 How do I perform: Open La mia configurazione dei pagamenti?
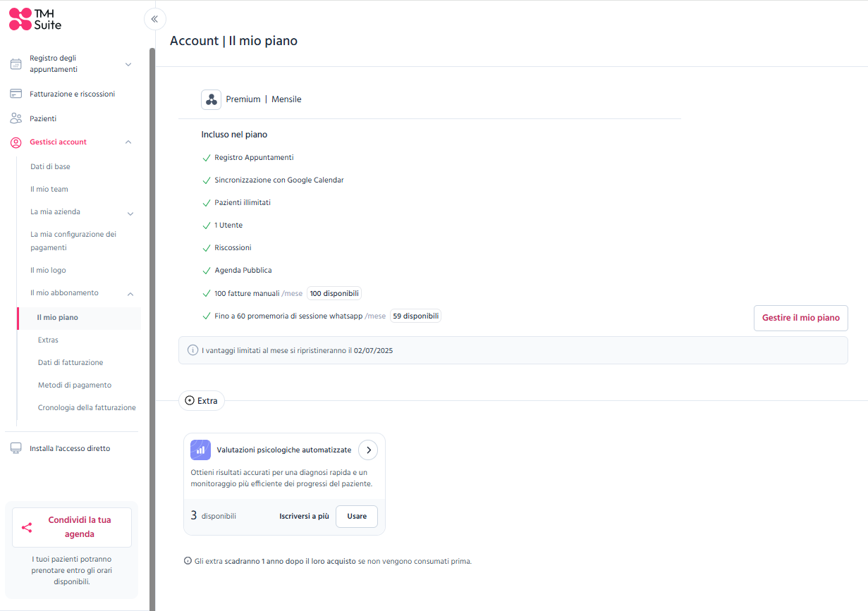point(73,241)
